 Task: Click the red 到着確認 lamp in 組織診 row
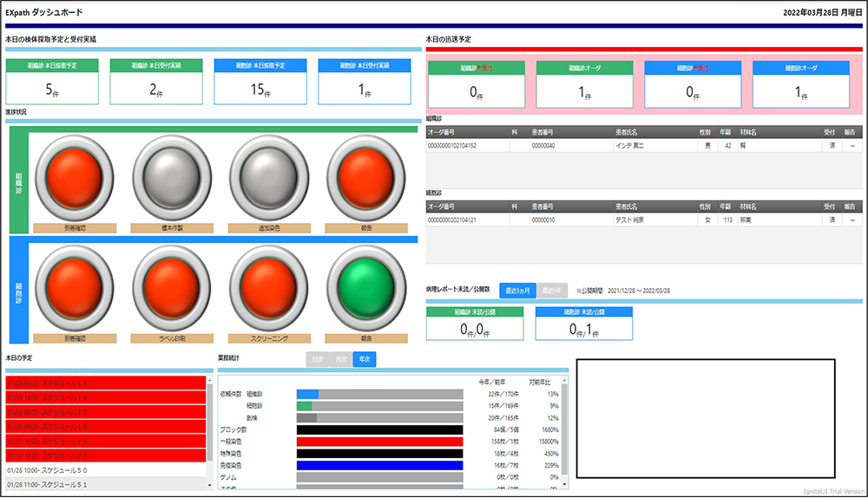click(74, 178)
